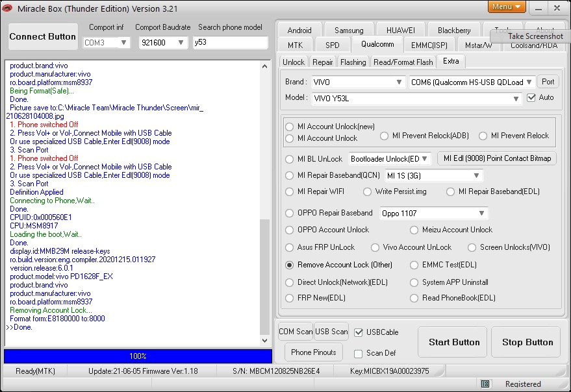Toggle the USBCable checkbox
The width and height of the screenshot is (571, 392).
(x=359, y=332)
